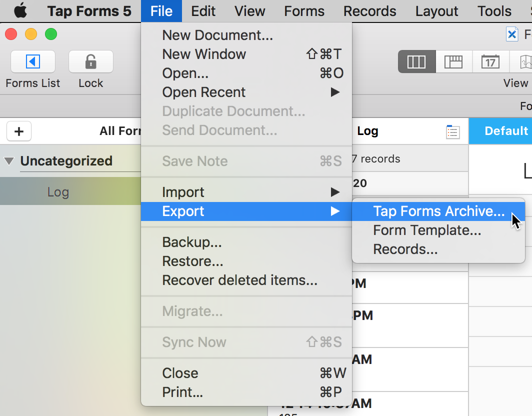
Task: Switch to the grid table view icon
Action: [453, 62]
